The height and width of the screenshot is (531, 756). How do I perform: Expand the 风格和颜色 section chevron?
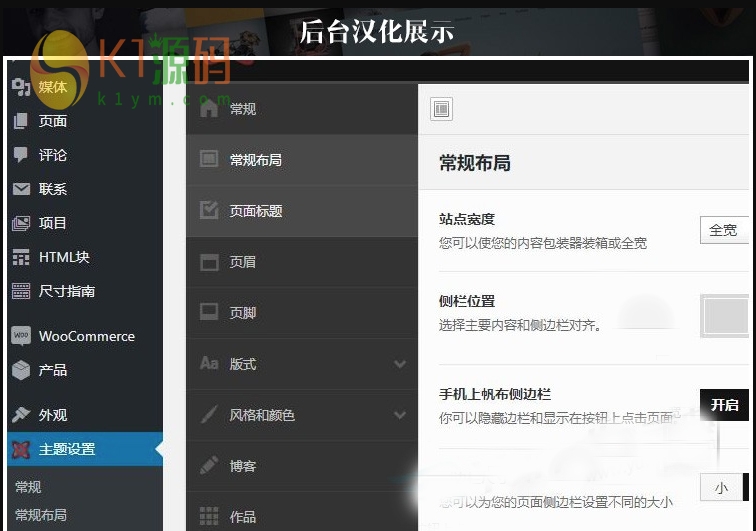tap(400, 415)
